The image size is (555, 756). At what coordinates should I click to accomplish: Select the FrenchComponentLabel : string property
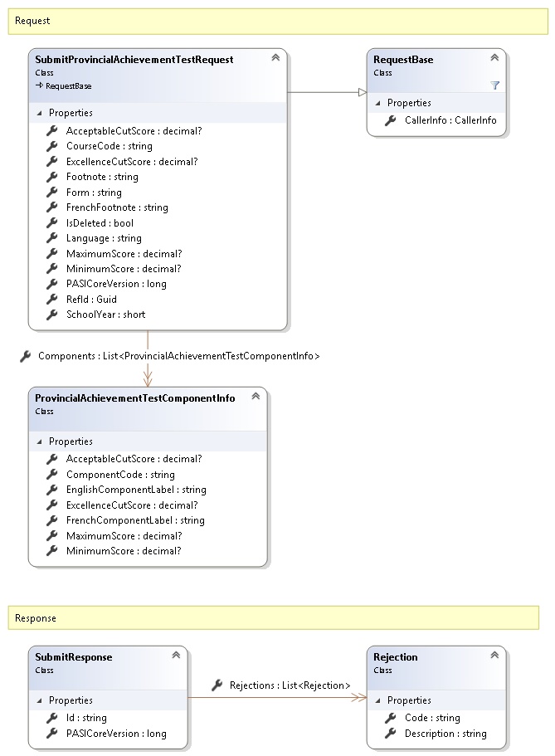(x=134, y=520)
